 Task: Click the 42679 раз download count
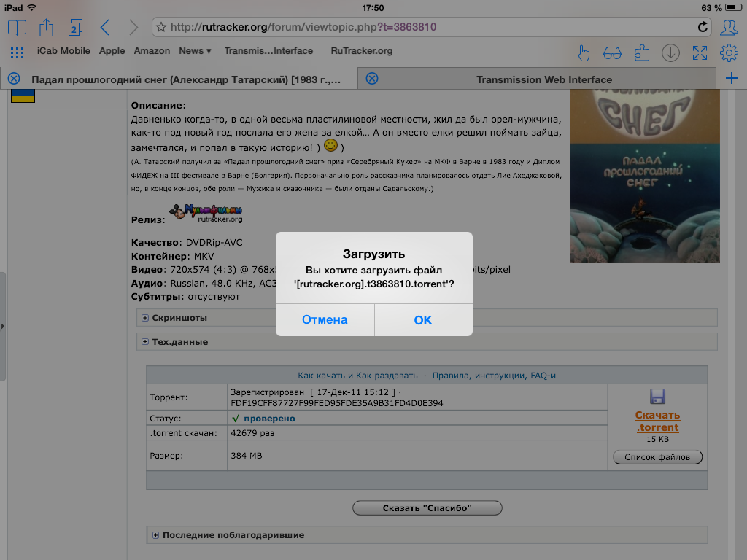[252, 433]
